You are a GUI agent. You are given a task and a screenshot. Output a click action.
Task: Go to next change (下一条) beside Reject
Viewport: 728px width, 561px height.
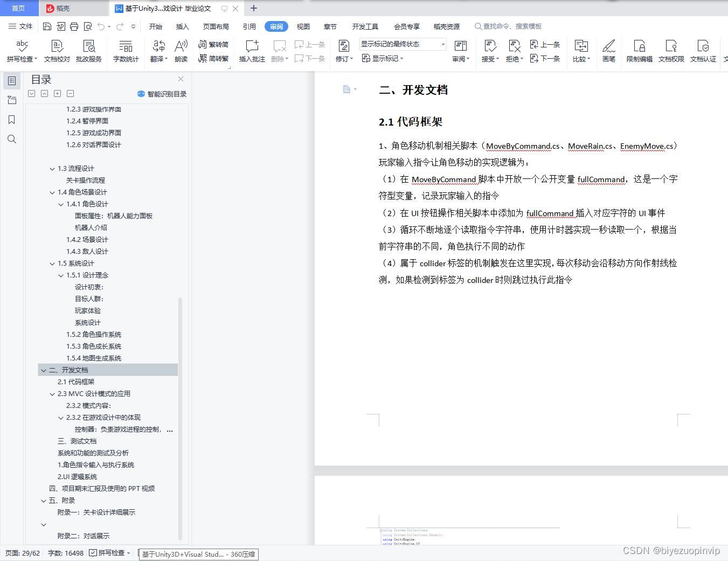coord(545,58)
